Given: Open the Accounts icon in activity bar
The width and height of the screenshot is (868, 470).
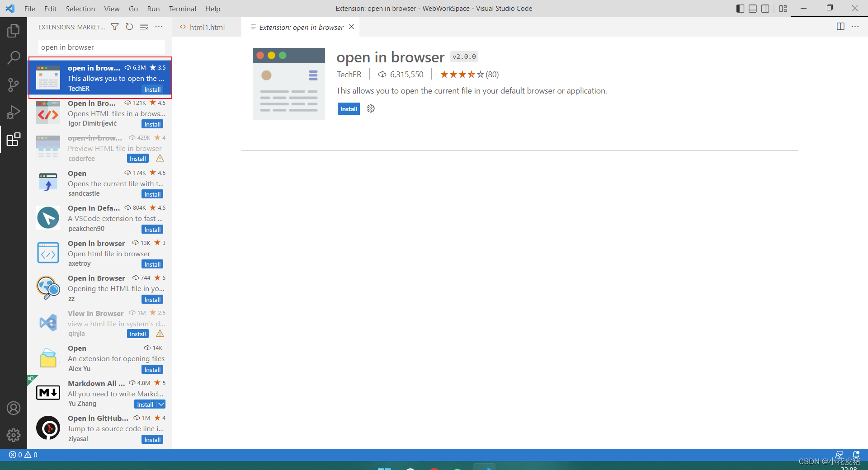Looking at the screenshot, I should [14, 408].
